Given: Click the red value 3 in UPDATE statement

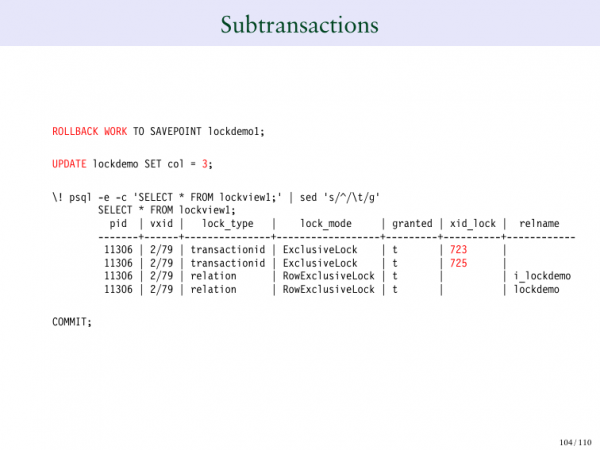Looking at the screenshot, I should point(205,163).
